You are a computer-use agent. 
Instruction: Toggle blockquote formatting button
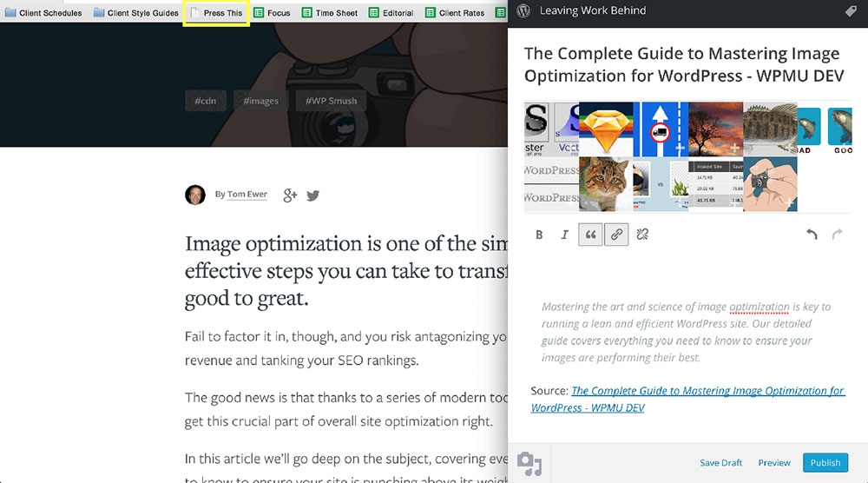click(590, 235)
